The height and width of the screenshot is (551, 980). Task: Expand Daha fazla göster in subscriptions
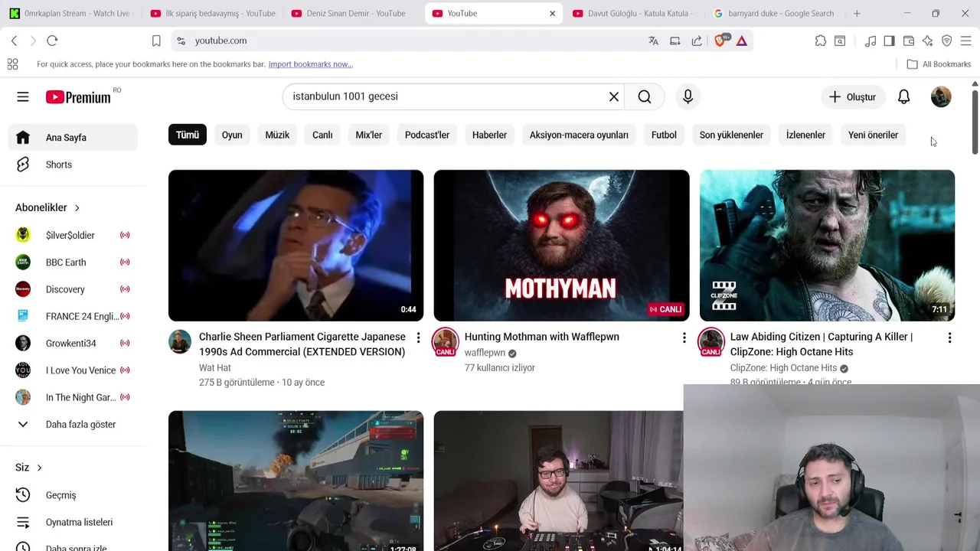coord(73,425)
